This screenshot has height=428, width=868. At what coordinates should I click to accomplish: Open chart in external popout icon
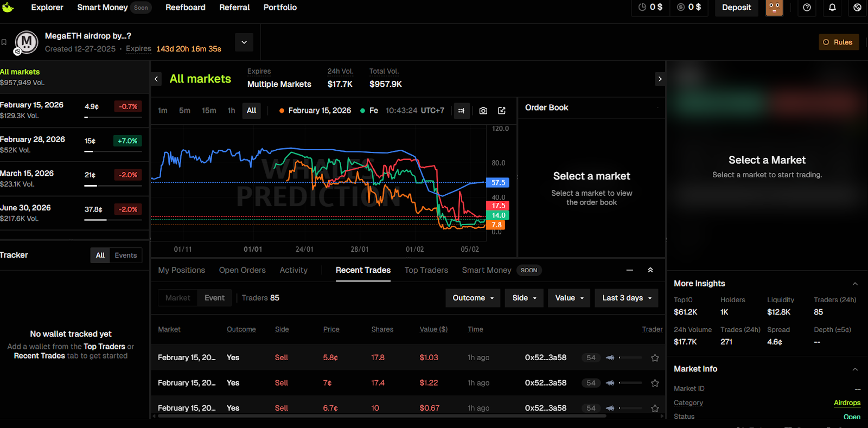click(502, 111)
